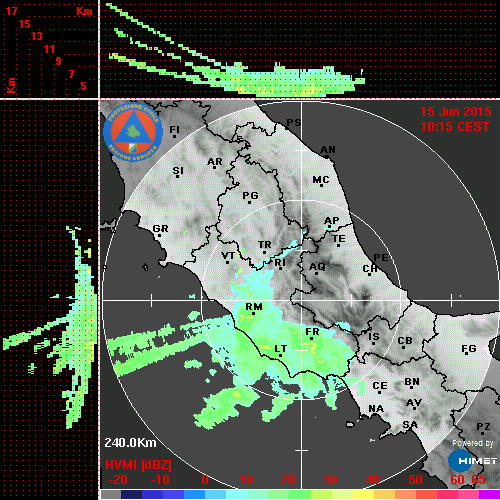Click the rotated vertical 'Km' axis label

(x=12, y=86)
